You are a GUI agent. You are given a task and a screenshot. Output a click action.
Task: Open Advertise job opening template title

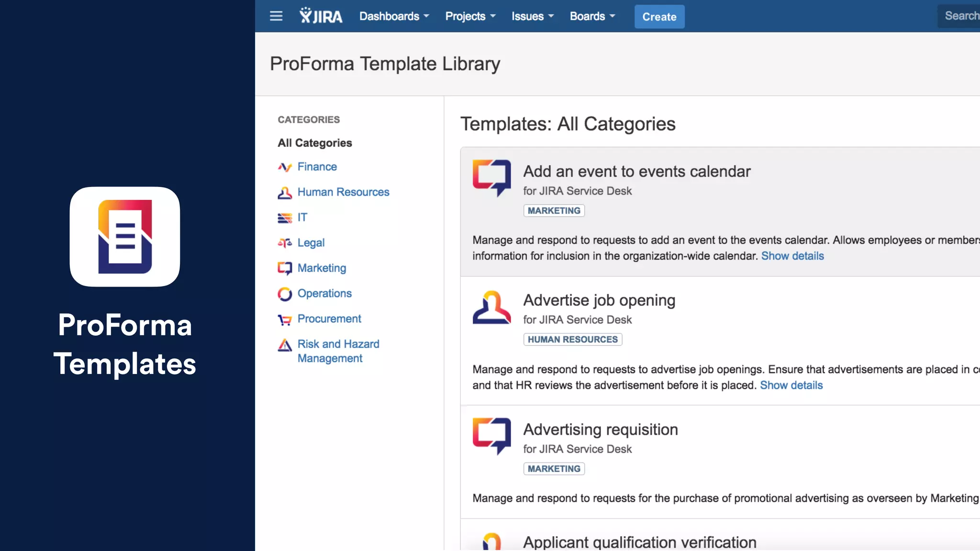point(599,300)
